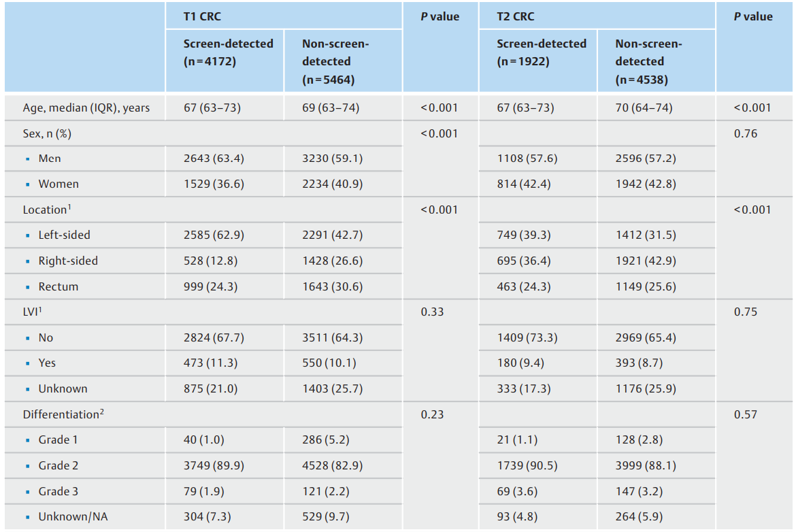The image size is (796, 532).
Task: Click the Location row label
Action: coord(47,209)
